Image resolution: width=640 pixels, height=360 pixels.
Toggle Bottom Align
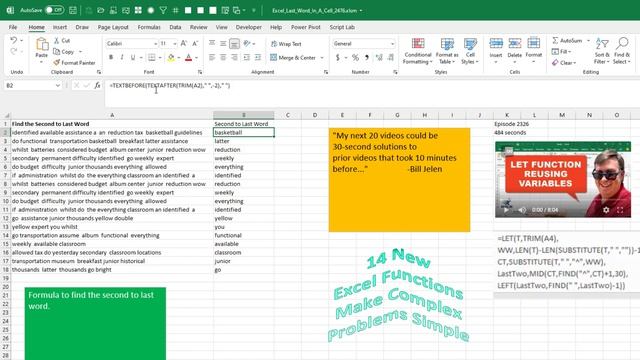(x=234, y=43)
